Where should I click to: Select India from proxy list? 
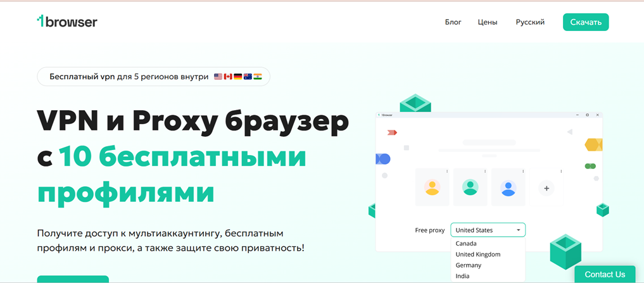tap(462, 276)
